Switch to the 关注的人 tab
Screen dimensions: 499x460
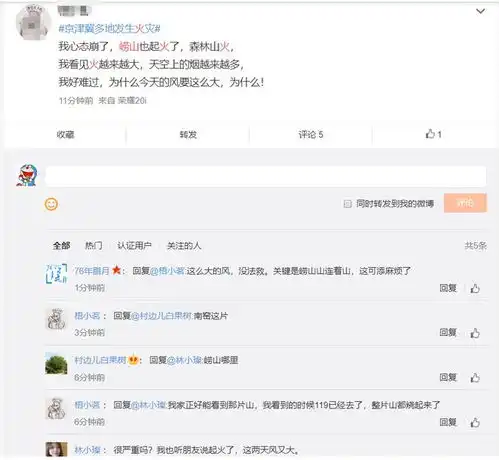click(184, 246)
